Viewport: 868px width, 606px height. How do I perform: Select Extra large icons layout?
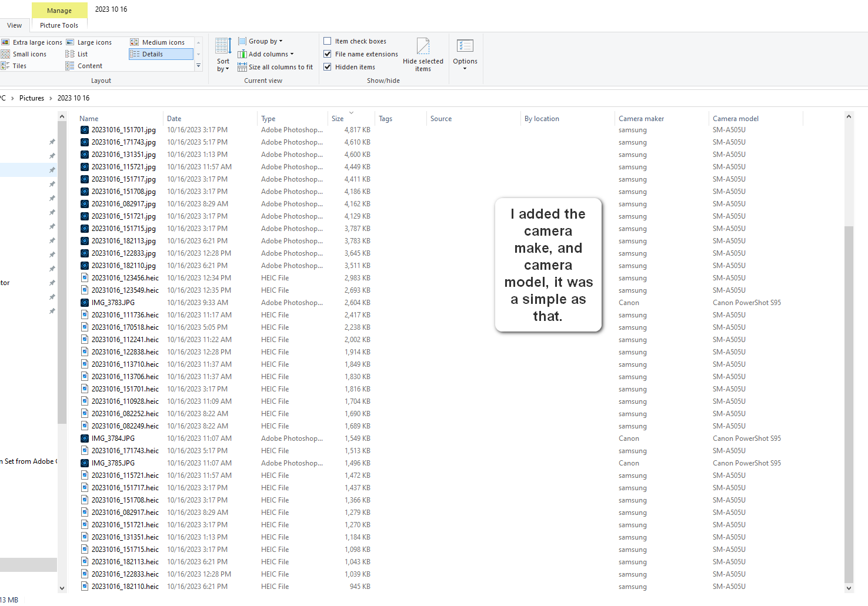pyautogui.click(x=34, y=42)
